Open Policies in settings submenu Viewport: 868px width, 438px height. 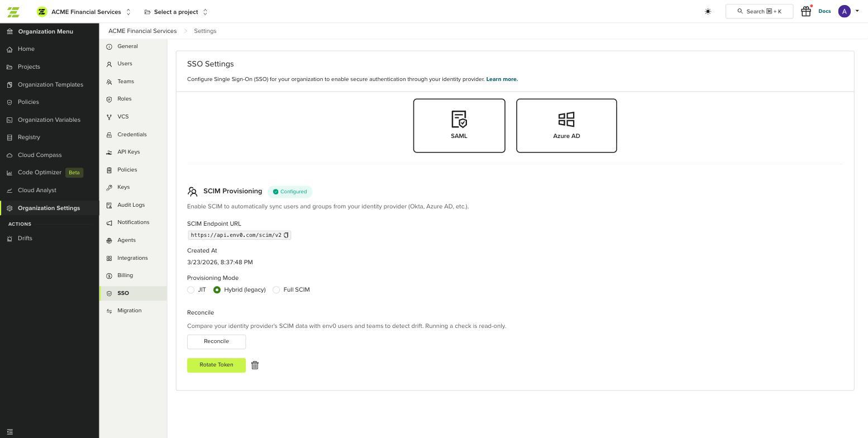tap(133, 170)
